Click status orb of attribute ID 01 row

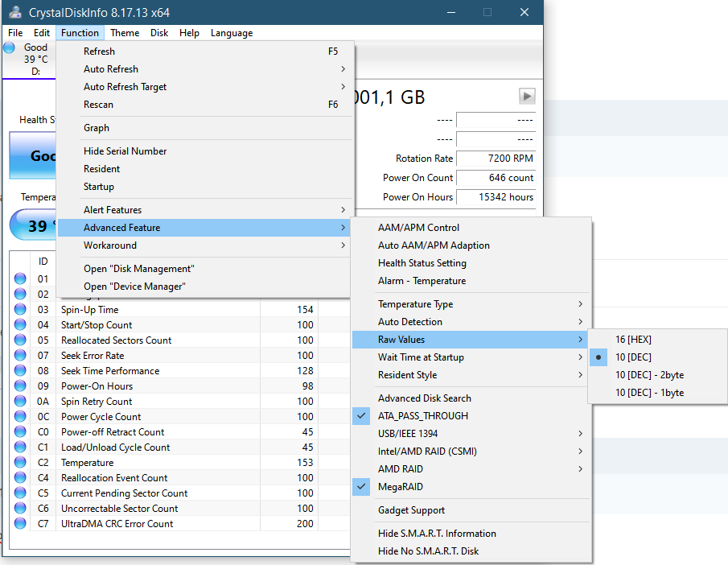[20, 278]
